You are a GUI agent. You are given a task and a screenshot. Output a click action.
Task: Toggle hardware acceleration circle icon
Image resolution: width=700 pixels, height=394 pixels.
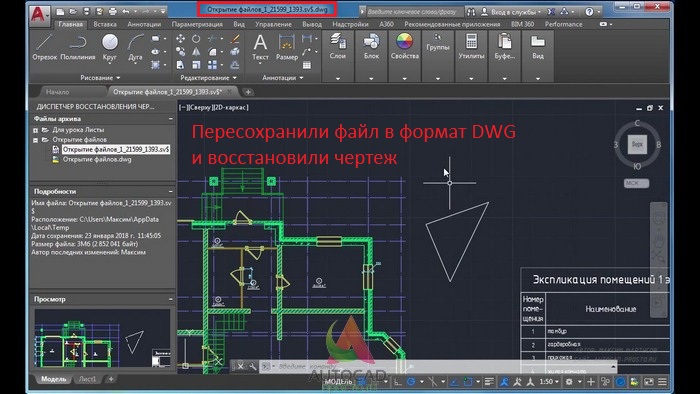621,382
